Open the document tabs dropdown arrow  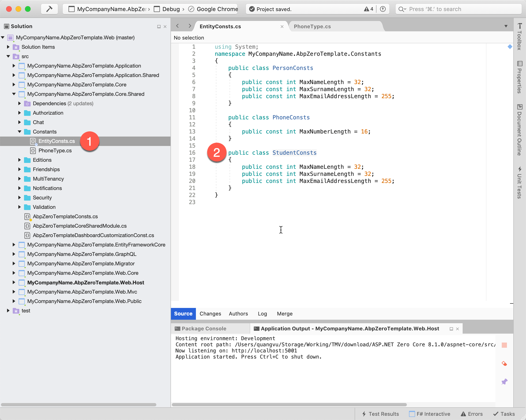[506, 26]
